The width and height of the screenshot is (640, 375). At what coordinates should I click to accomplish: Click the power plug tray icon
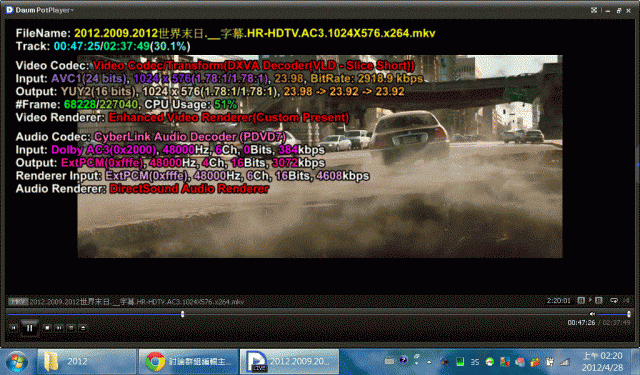(x=550, y=362)
